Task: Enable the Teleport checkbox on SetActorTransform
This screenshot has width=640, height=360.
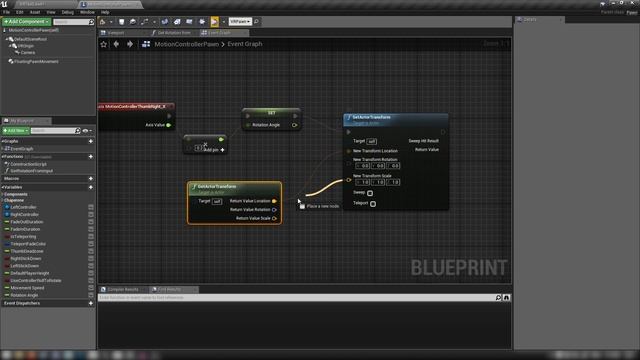Action: [373, 204]
